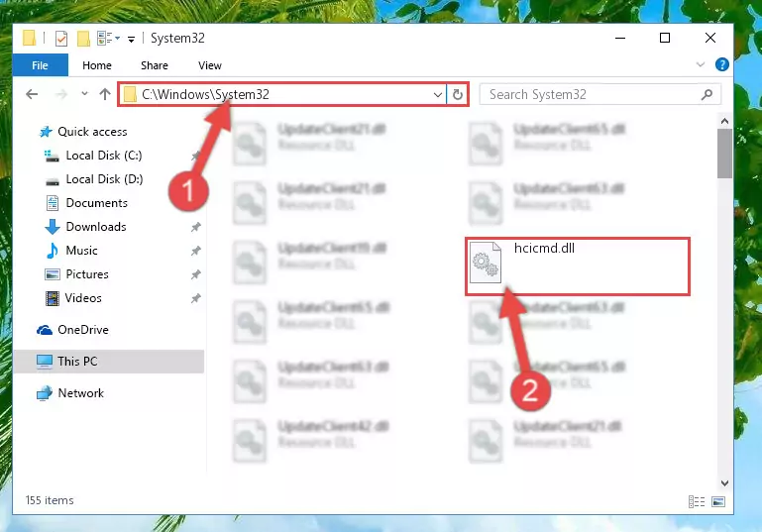This screenshot has height=532, width=762.
Task: Open Local Disk (D:) in sidebar
Action: [104, 179]
